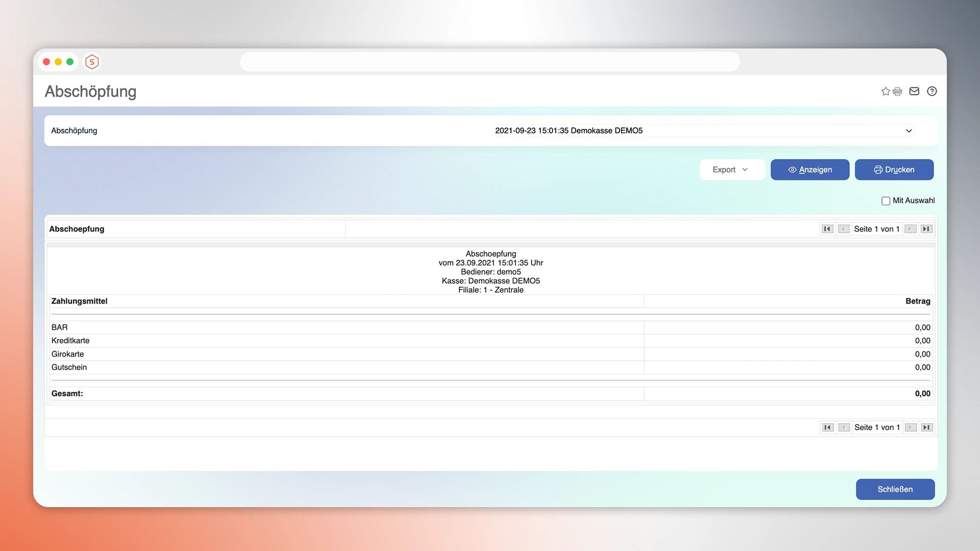Go to the last page using bottom pager

(x=927, y=427)
